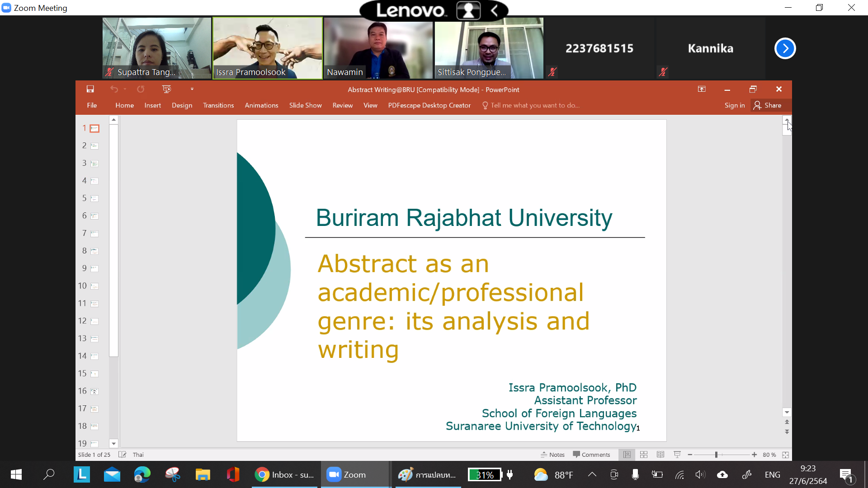The image size is (868, 488).
Task: Click zoom out minus button
Action: coord(690,455)
